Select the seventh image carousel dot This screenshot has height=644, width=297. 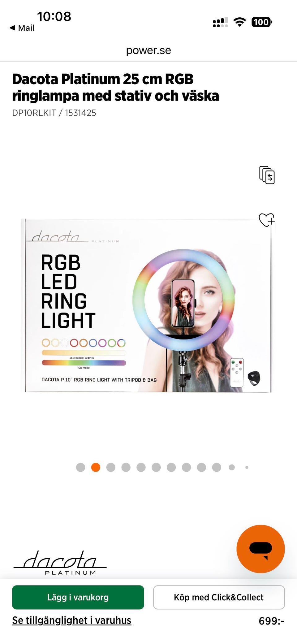pos(171,467)
